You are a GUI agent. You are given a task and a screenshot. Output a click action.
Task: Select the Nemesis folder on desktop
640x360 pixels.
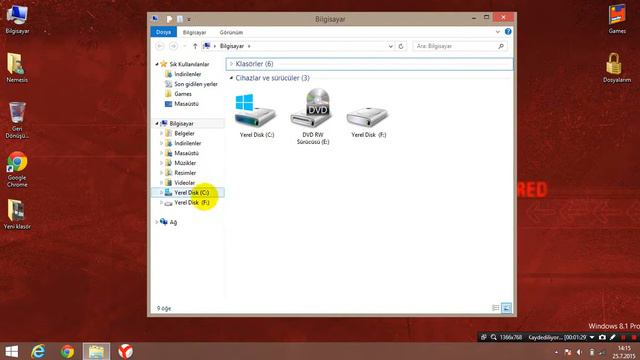[17, 68]
